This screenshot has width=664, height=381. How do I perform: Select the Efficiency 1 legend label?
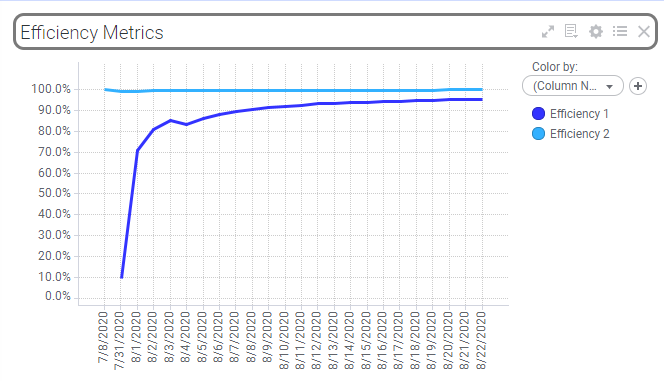(x=579, y=113)
